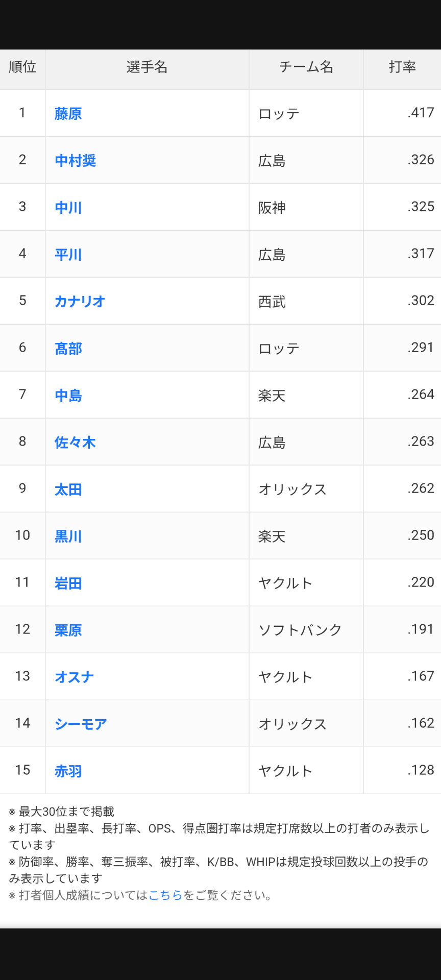Image resolution: width=441 pixels, height=980 pixels.
Task: Click the シーモア player link
Action: pos(81,724)
